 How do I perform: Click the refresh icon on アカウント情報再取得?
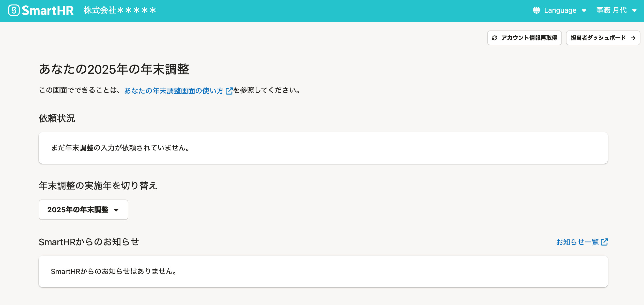495,38
